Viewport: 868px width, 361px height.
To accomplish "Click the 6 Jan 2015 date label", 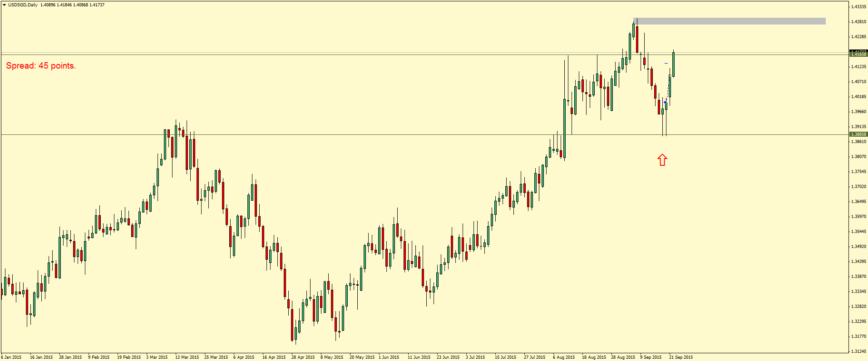I will [11, 357].
